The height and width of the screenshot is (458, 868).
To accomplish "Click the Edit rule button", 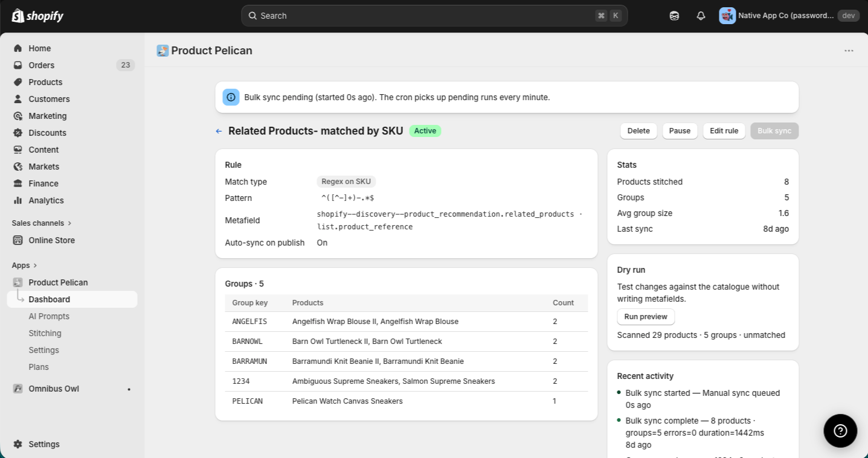I will pyautogui.click(x=724, y=131).
